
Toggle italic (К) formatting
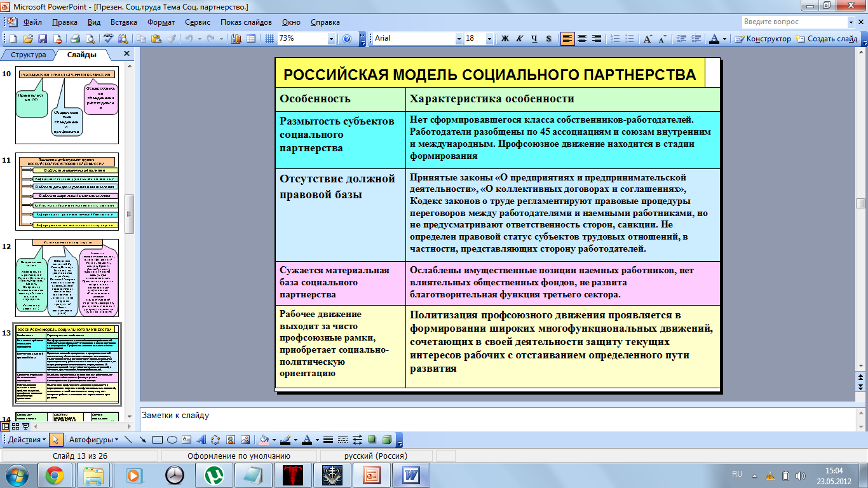[520, 39]
